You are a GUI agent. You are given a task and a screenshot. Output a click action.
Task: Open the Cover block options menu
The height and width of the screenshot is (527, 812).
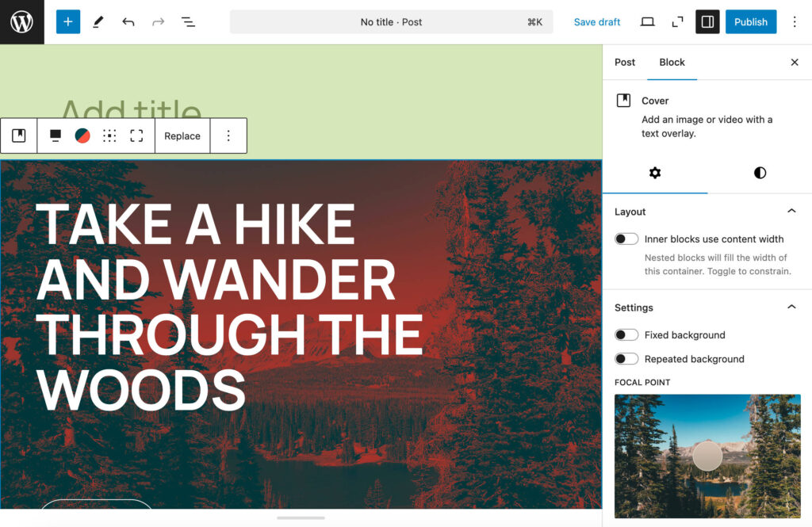[228, 136]
